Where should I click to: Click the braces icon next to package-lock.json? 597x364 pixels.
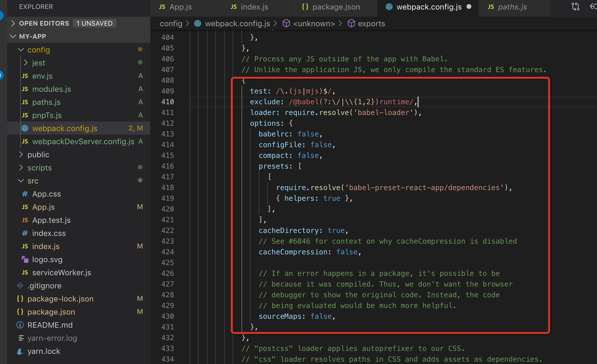[x=20, y=299]
